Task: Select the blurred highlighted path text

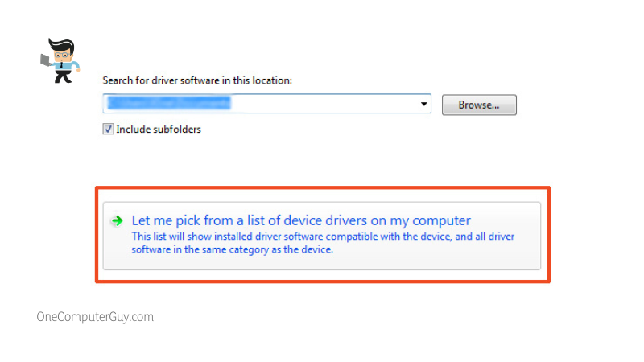Action: pos(169,104)
